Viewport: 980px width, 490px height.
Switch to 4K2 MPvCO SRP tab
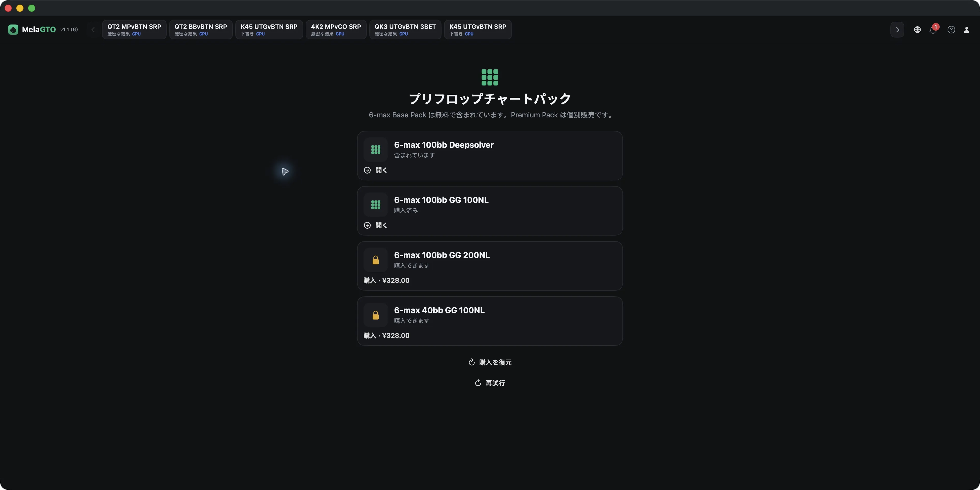pyautogui.click(x=336, y=30)
